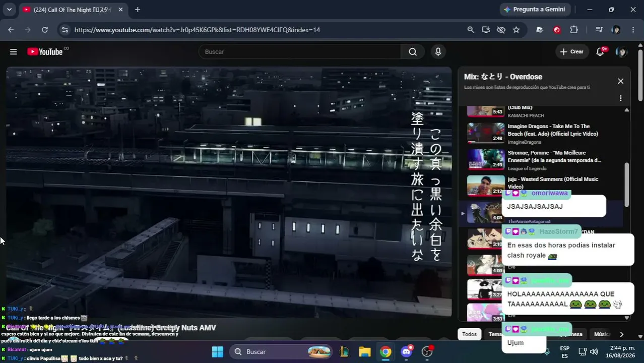
Task: Open the Mix playlist options three dots
Action: pyautogui.click(x=620, y=98)
